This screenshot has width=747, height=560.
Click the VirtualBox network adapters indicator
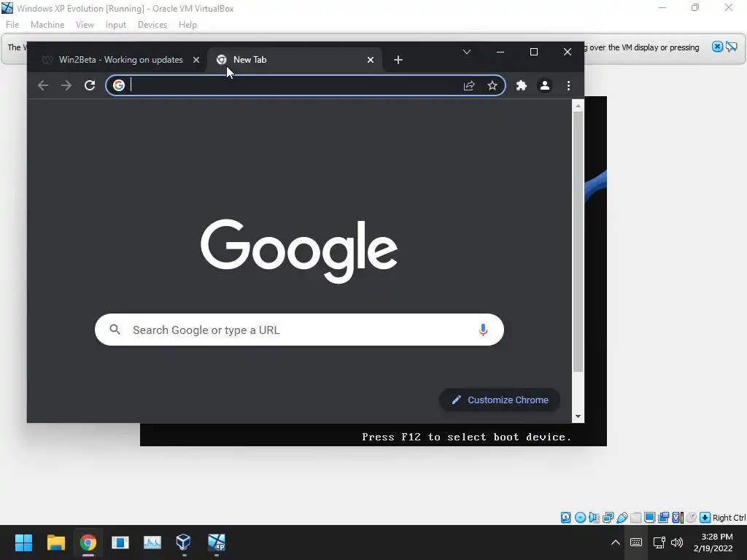click(608, 518)
